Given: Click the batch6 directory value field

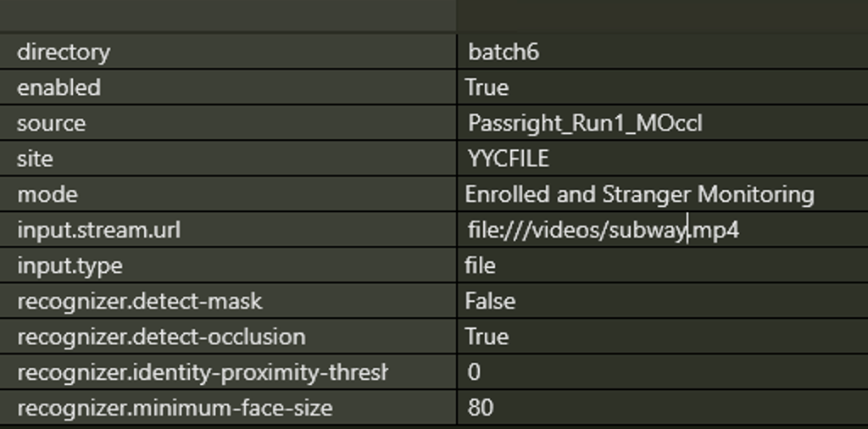Looking at the screenshot, I should (x=504, y=52).
